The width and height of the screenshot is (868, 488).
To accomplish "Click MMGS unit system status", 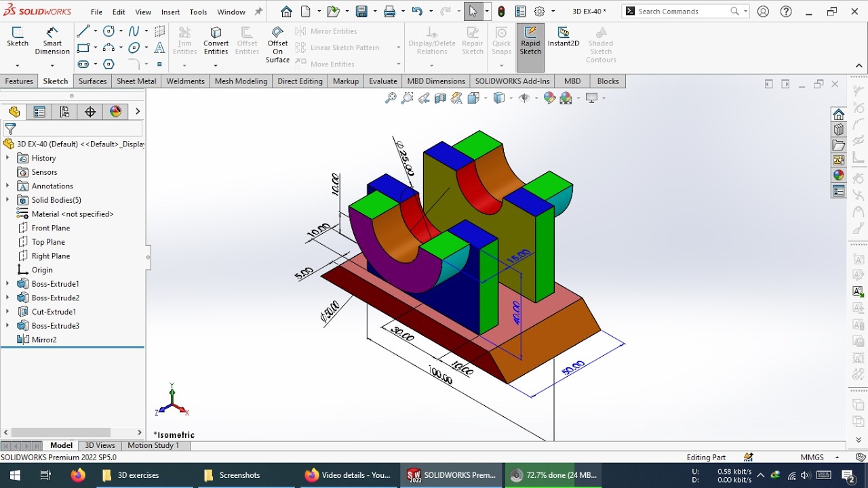I will (812, 457).
